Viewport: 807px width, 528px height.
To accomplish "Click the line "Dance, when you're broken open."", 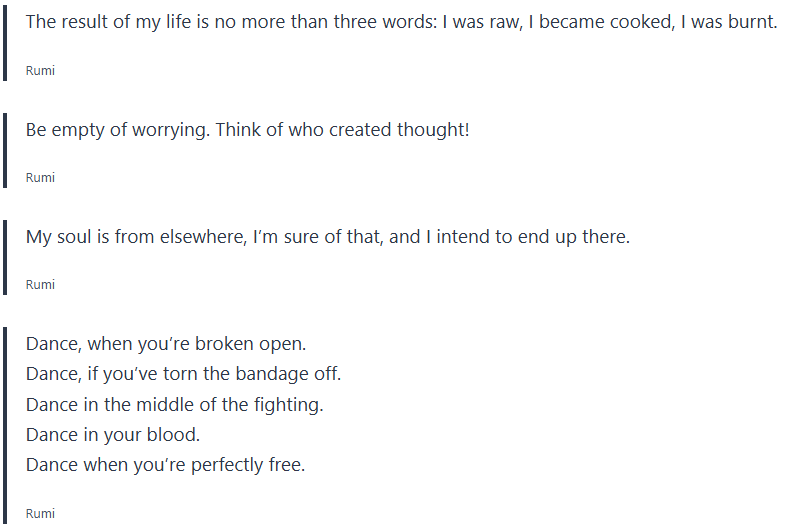I will [x=166, y=344].
